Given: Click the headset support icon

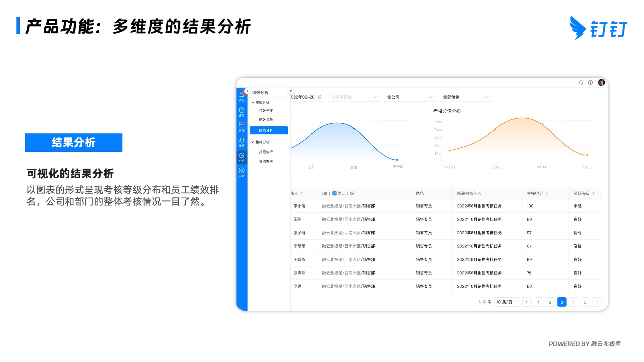Looking at the screenshot, I should click(581, 82).
